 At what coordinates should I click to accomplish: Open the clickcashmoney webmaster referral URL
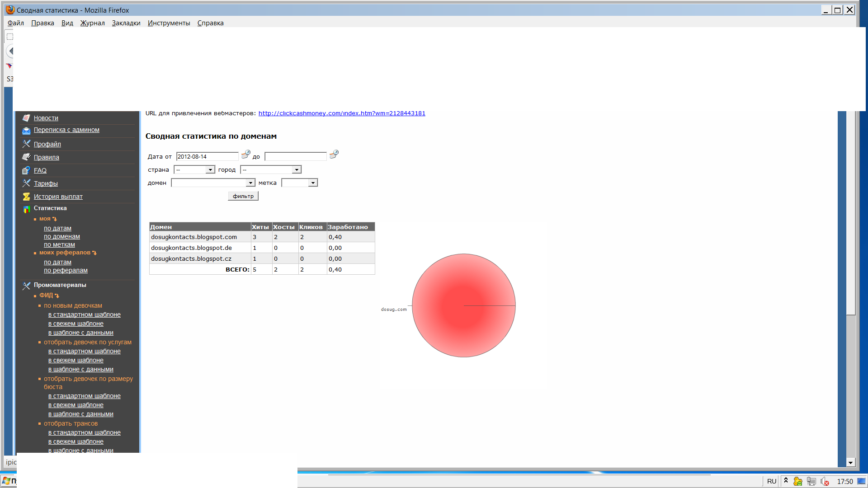342,113
